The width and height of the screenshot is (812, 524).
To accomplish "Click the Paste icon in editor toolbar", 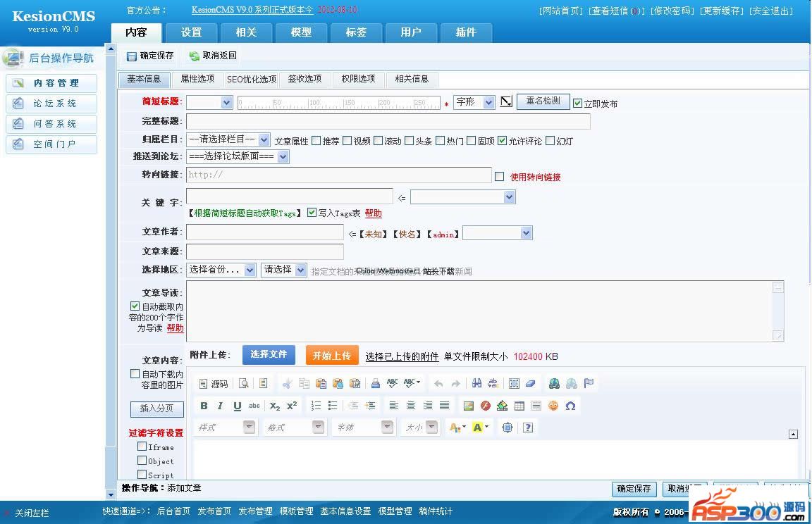I will pos(321,383).
